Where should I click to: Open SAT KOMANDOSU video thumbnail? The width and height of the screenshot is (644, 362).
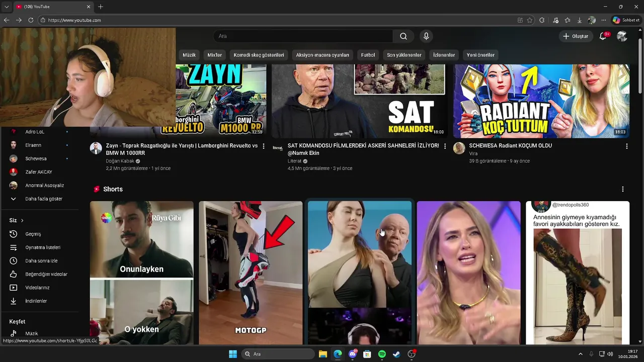point(359,101)
